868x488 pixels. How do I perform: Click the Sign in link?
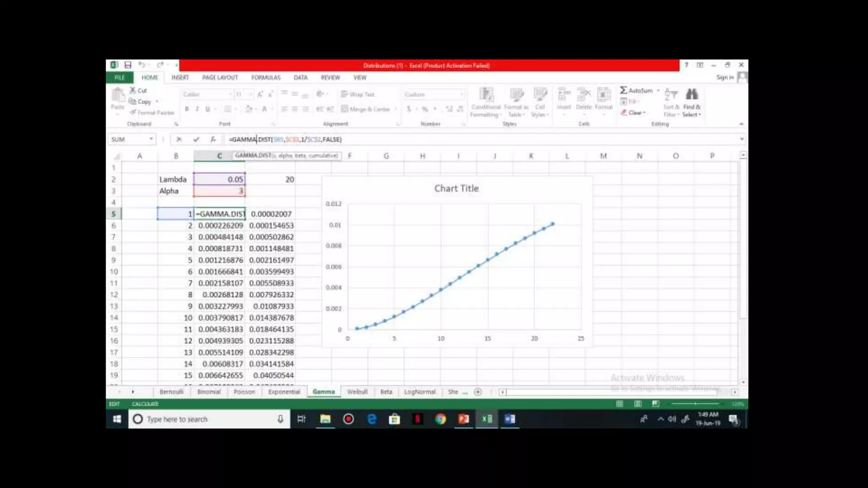coord(725,77)
